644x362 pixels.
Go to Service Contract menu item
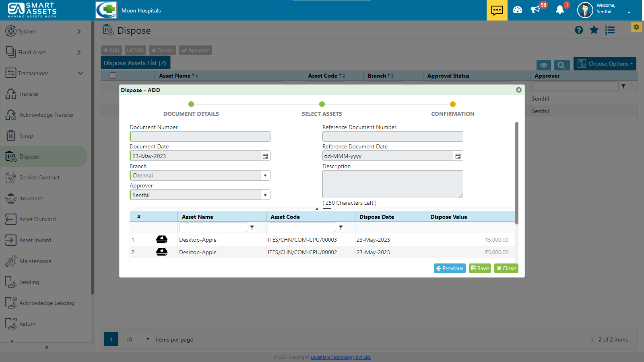[39, 178]
